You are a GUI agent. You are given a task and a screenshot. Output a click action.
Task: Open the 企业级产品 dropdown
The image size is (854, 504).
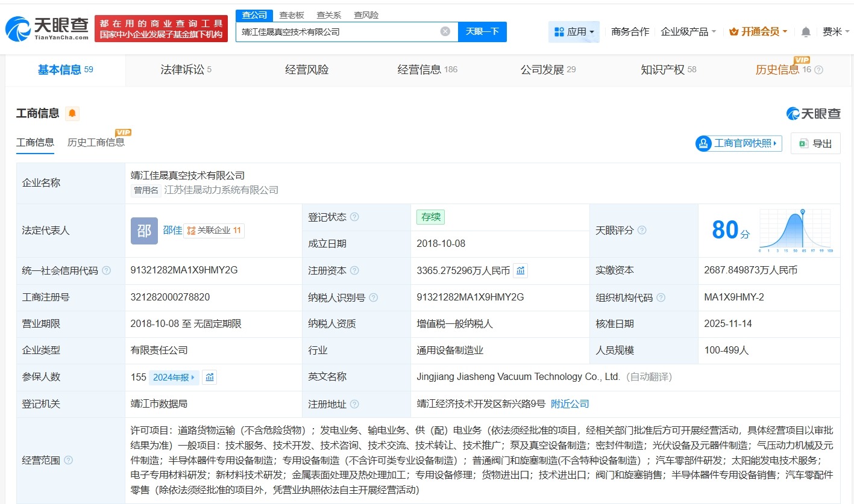[687, 31]
